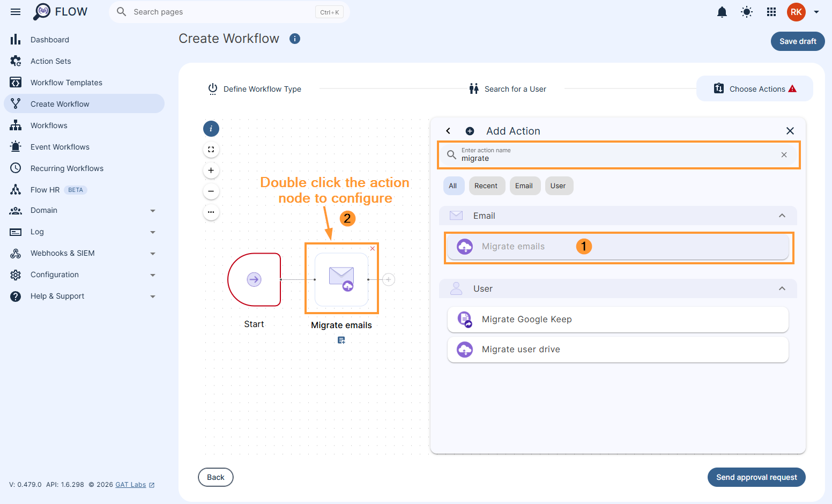The height and width of the screenshot is (504, 832).
Task: Zoom out on the workflow canvas
Action: pyautogui.click(x=211, y=191)
